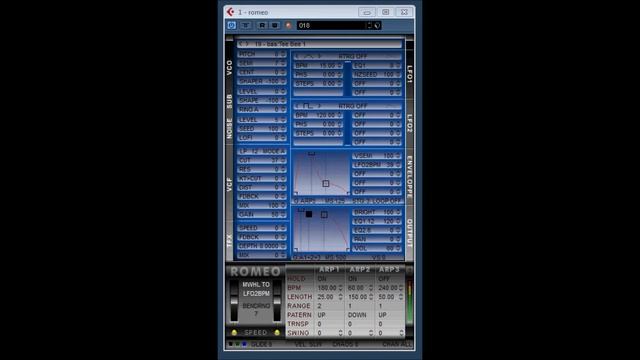Open the VSEMI envelope destination field
Viewport: 640px width, 360px height.
tap(377, 156)
